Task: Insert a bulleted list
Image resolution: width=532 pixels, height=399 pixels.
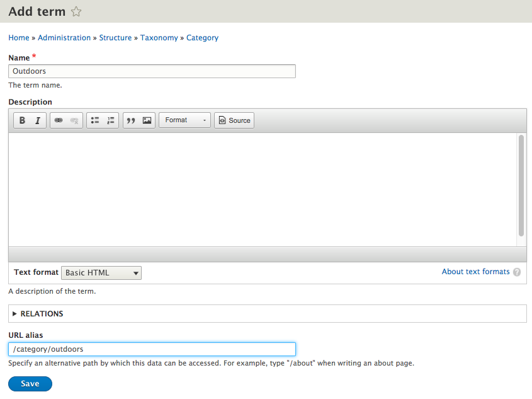Action: pos(95,120)
